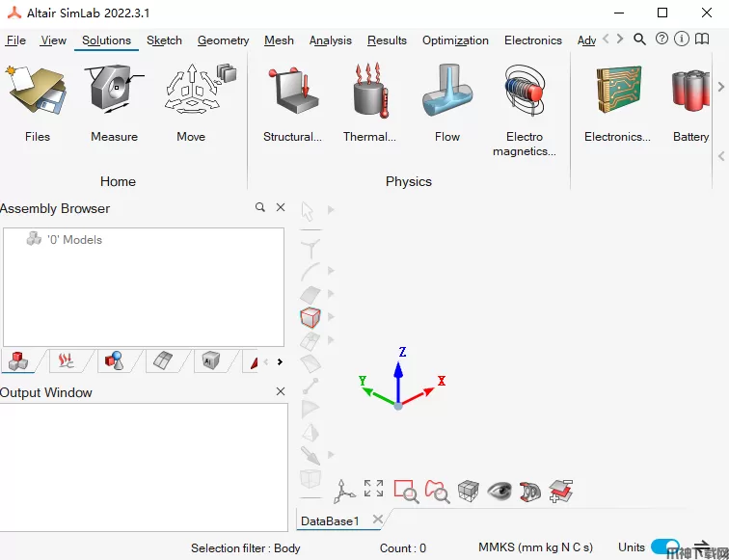Switch to the Sketch ribbon tab
Screen dimensions: 729x560
point(164,40)
